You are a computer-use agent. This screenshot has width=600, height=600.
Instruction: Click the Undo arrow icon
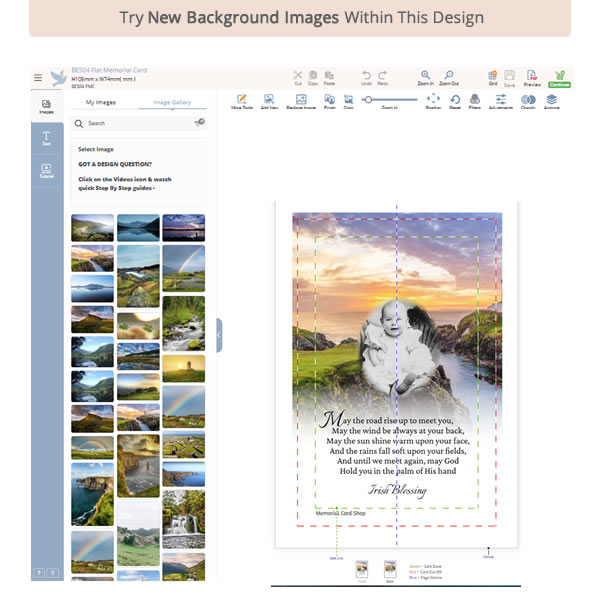tap(366, 77)
